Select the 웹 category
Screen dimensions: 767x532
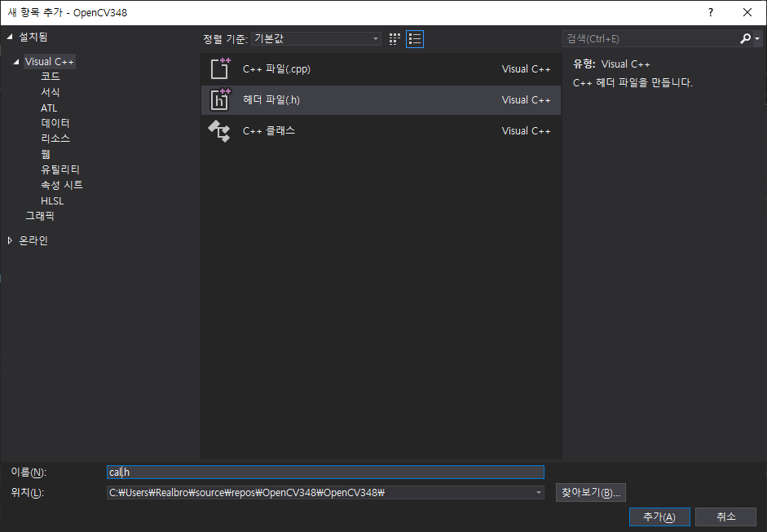(x=46, y=154)
